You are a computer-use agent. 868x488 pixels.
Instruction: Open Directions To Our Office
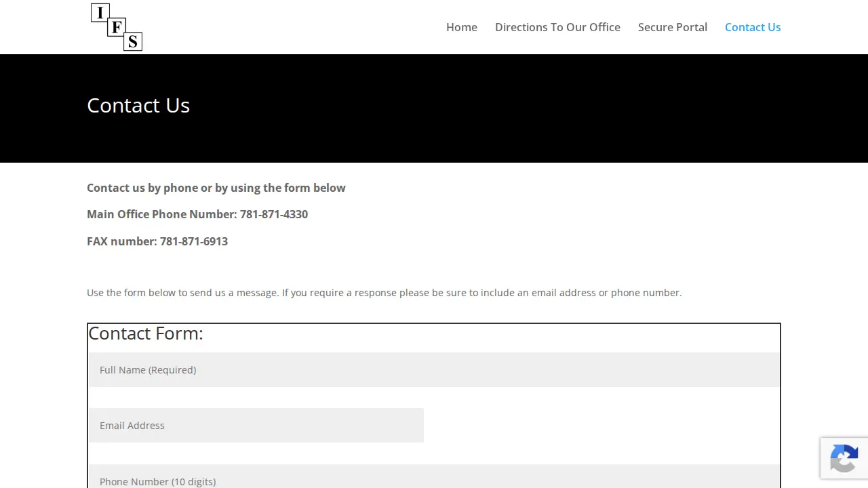click(x=557, y=27)
